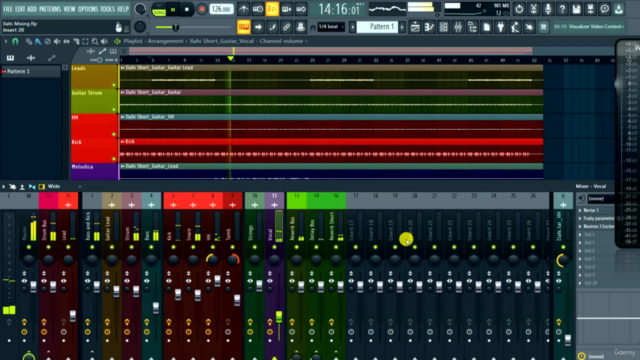Open the Pattern 1 selector
This screenshot has width=640, height=360.
[378, 27]
